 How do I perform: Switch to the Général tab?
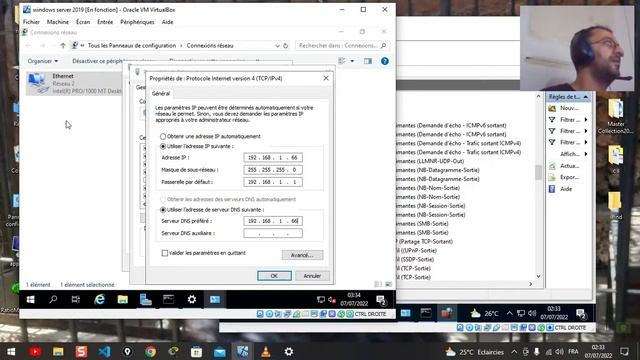(161, 93)
